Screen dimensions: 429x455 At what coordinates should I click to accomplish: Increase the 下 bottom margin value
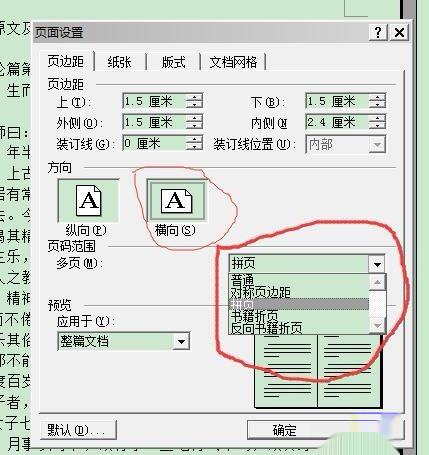[x=377, y=97]
